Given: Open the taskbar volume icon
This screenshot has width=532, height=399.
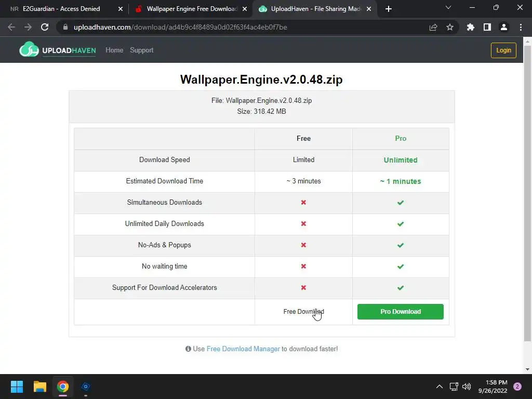Looking at the screenshot, I should pyautogui.click(x=467, y=387).
